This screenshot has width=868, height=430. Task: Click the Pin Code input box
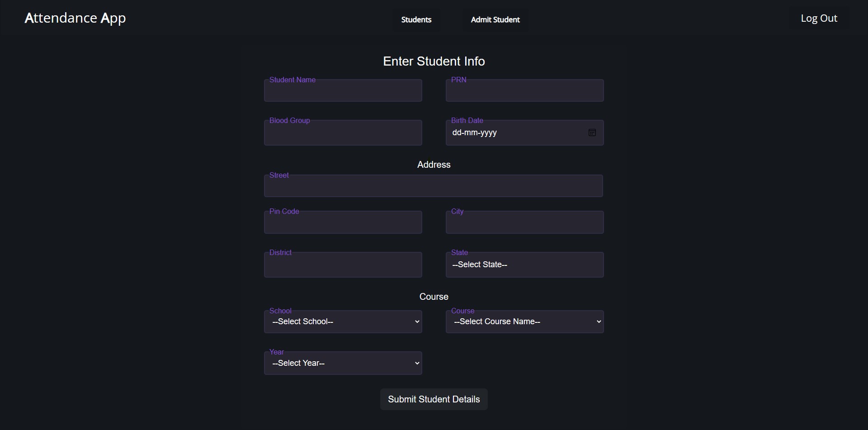click(343, 222)
